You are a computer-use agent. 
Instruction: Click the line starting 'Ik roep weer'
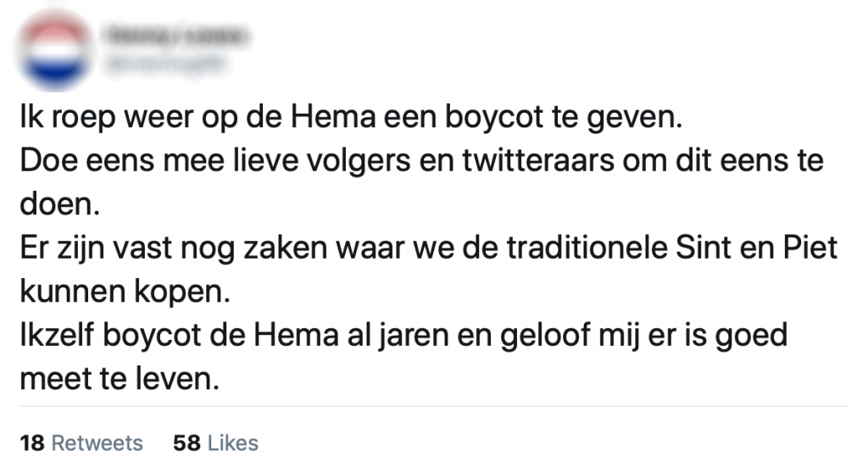pyautogui.click(x=350, y=120)
